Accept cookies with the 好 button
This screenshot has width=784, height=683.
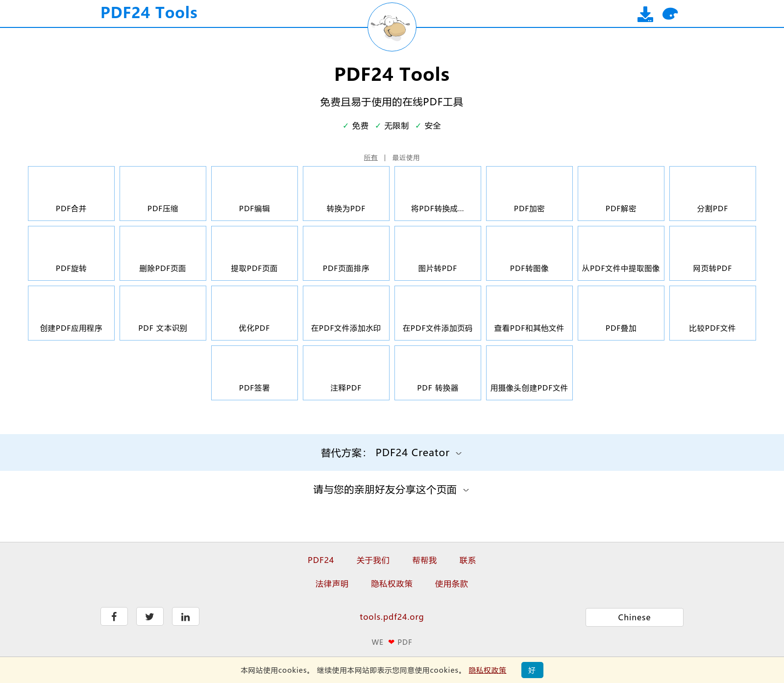532,670
